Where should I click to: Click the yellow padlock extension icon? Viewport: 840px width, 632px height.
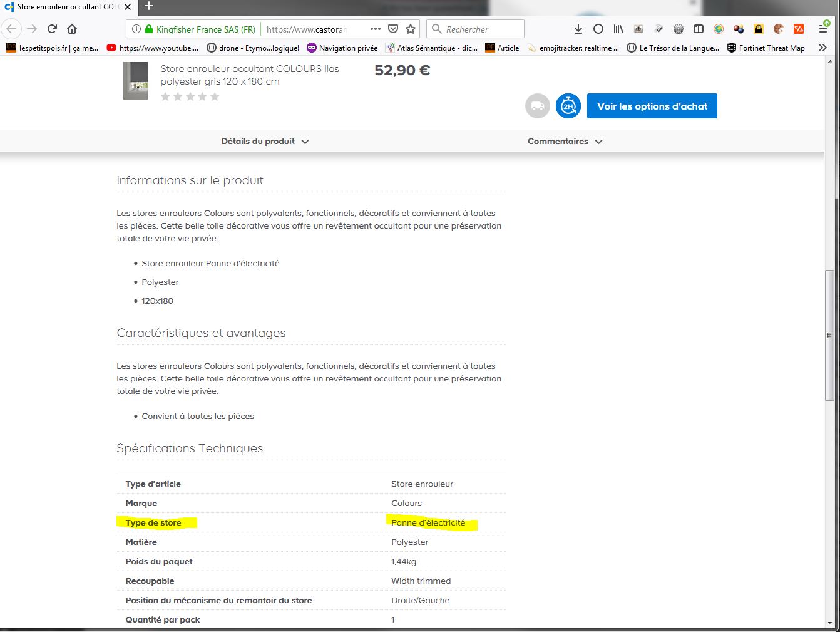pyautogui.click(x=759, y=29)
